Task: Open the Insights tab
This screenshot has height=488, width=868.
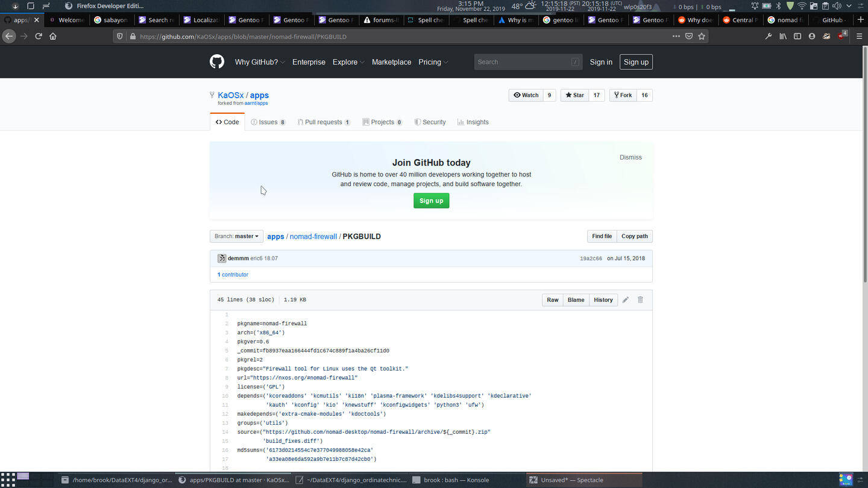Action: pos(473,122)
